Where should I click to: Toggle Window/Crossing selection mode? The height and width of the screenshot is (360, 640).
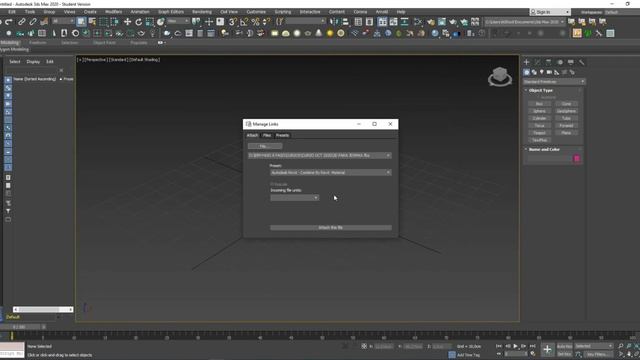[x=114, y=22]
